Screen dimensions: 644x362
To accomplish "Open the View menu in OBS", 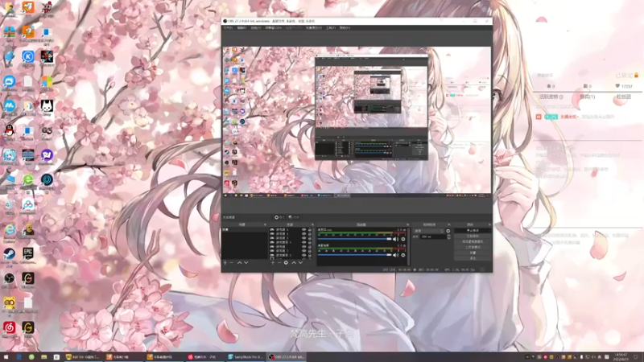I will click(256, 27).
